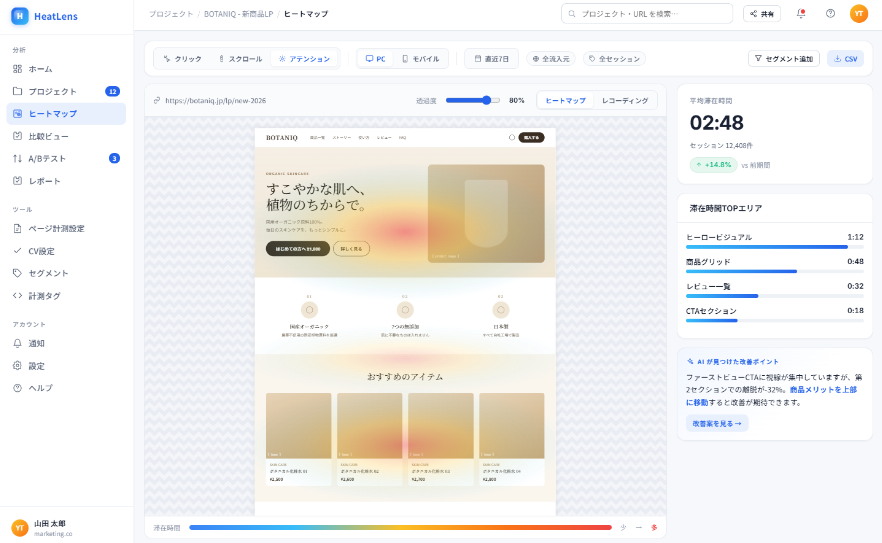Click the 設定 gear icon
The height and width of the screenshot is (543, 882).
coord(17,366)
